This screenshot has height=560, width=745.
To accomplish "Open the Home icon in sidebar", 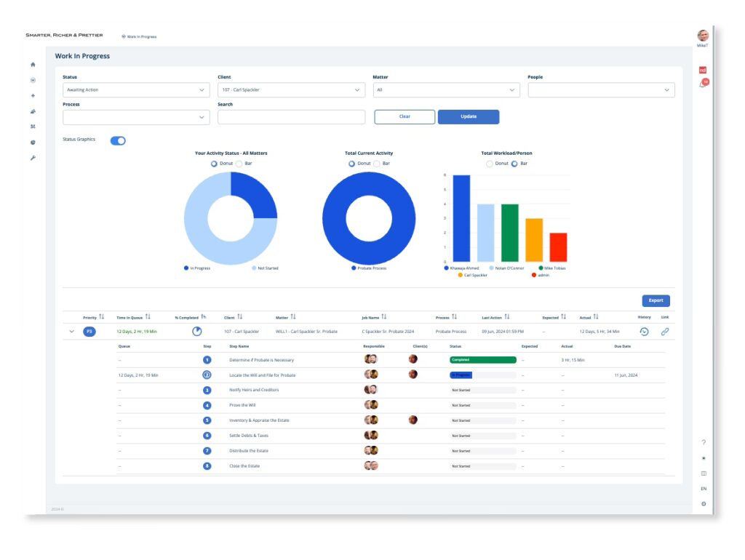I will pyautogui.click(x=33, y=65).
